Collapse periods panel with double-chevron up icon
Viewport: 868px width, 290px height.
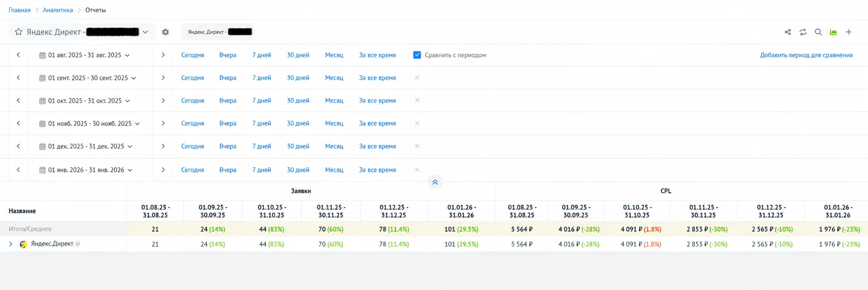pos(435,182)
